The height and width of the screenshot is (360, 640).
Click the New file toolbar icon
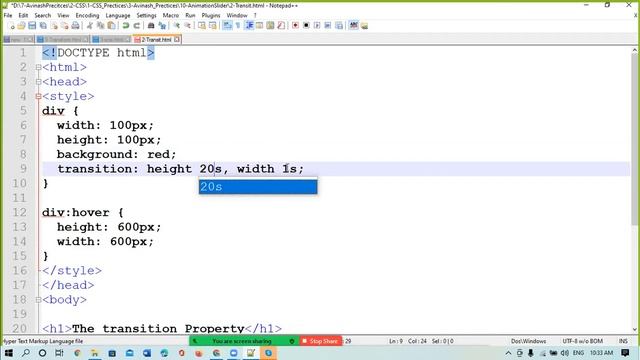pos(12,26)
